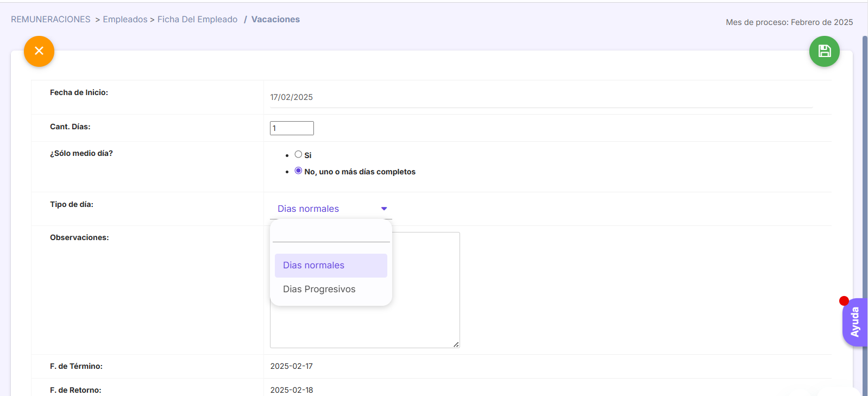Focus the Cant. Días number input
868x396 pixels.
292,128
